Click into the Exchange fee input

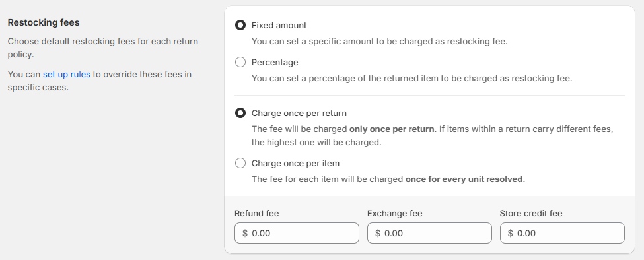(429, 233)
